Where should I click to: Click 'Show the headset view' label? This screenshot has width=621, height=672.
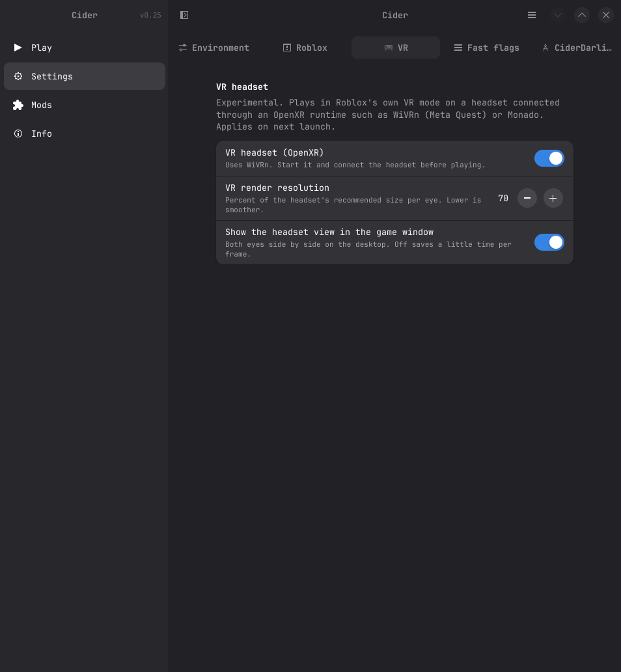(x=329, y=232)
